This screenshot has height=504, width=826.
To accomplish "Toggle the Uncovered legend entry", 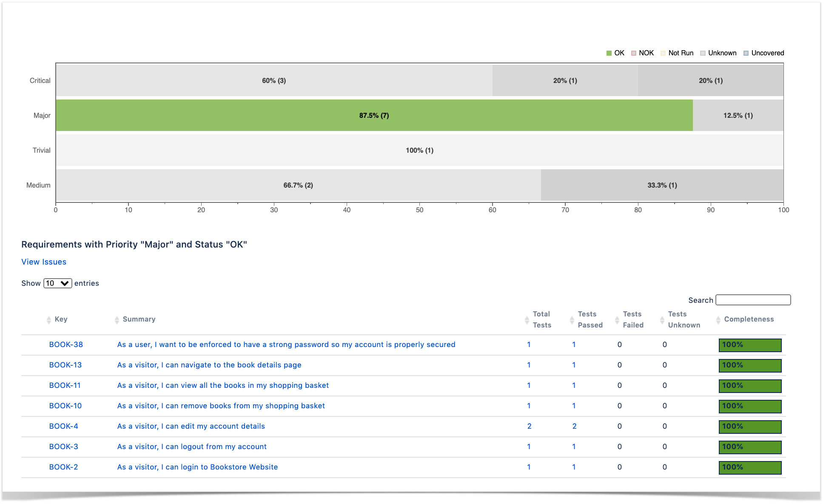I will click(764, 53).
